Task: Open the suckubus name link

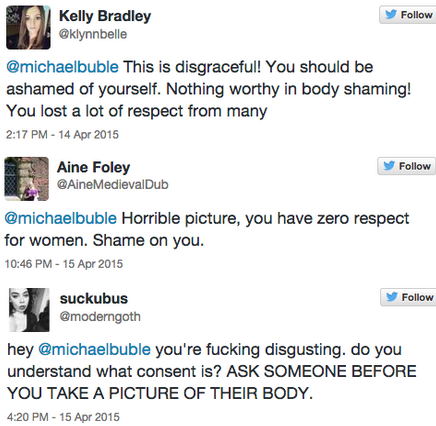Action: coord(94,298)
